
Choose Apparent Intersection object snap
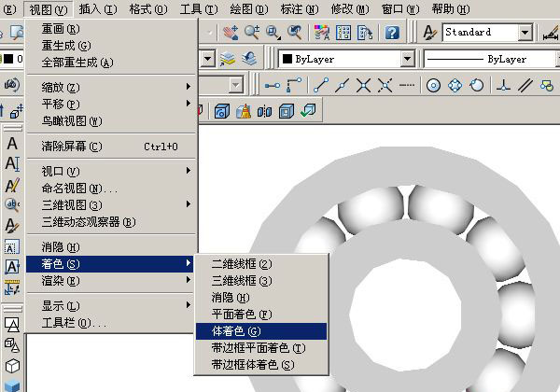tap(385, 85)
